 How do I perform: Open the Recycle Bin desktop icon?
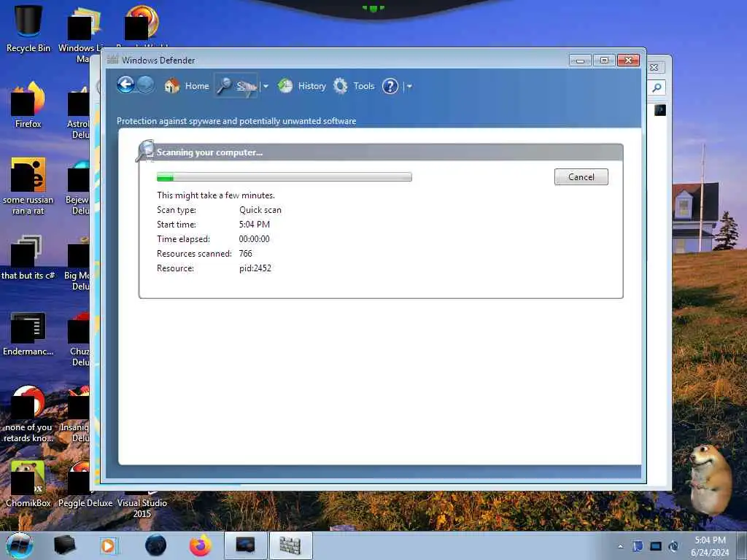[x=28, y=28]
